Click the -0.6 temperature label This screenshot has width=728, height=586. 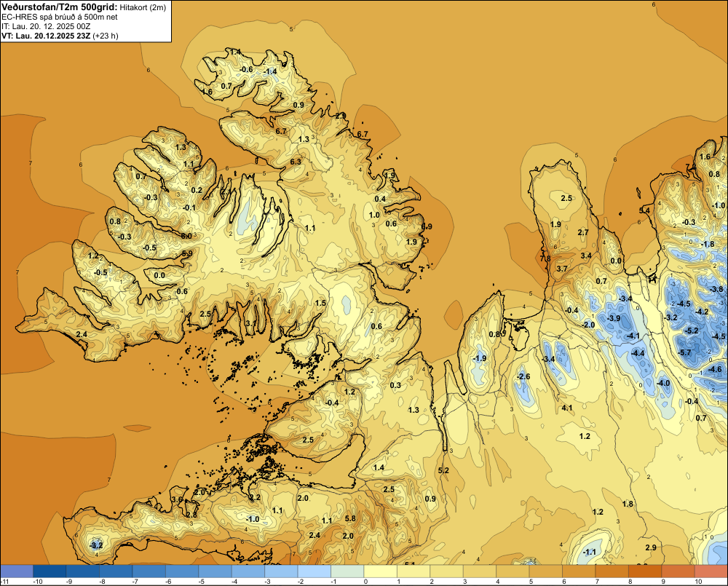pos(246,69)
